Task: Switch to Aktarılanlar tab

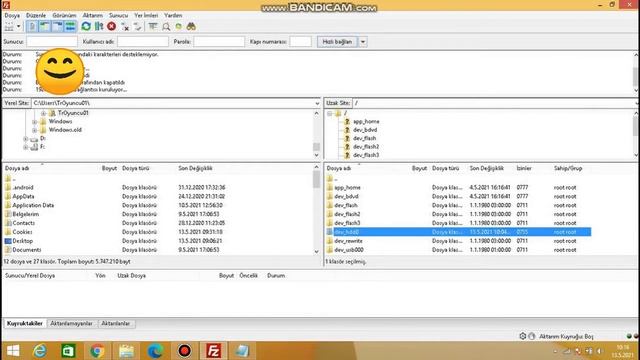Action: (x=116, y=323)
